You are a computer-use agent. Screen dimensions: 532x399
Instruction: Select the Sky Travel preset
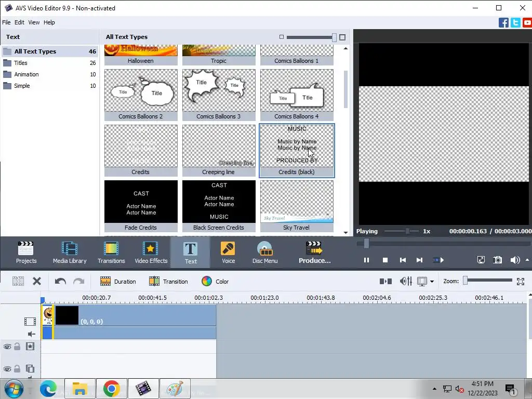(297, 206)
